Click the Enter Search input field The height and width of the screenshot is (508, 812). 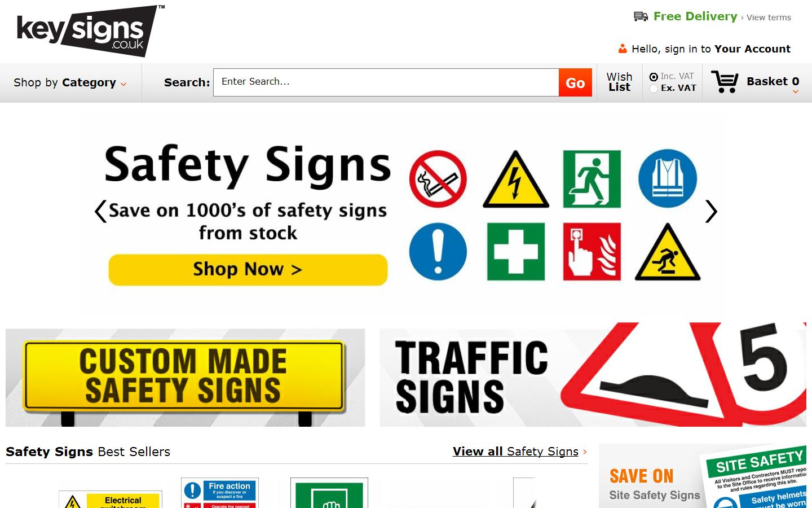(386, 82)
